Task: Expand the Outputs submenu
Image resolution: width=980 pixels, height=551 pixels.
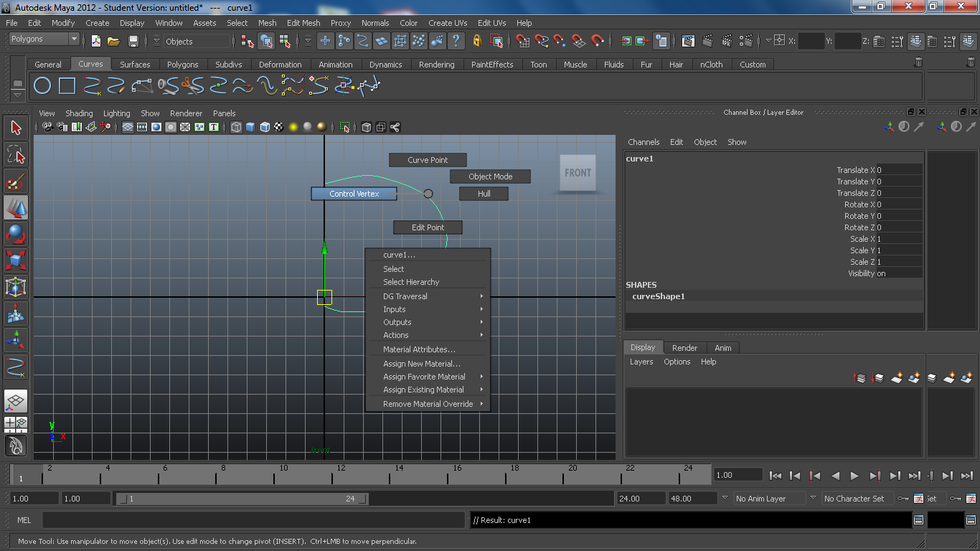Action: 428,322
